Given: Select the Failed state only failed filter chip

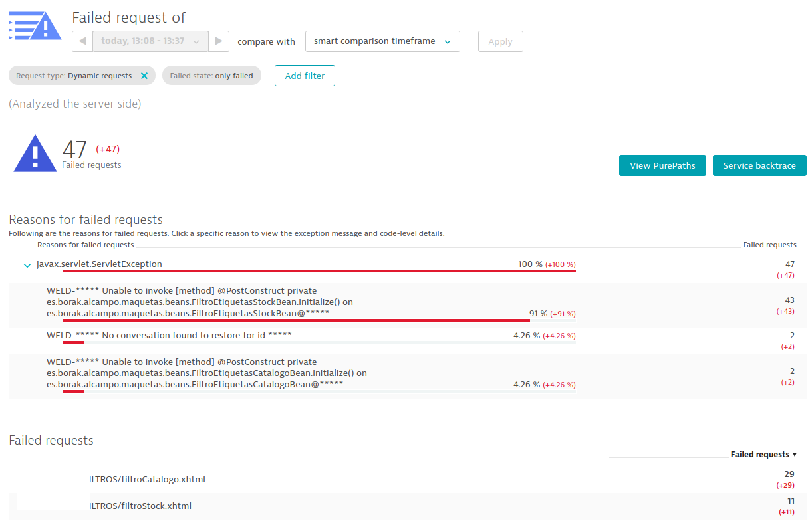Looking at the screenshot, I should click(211, 76).
